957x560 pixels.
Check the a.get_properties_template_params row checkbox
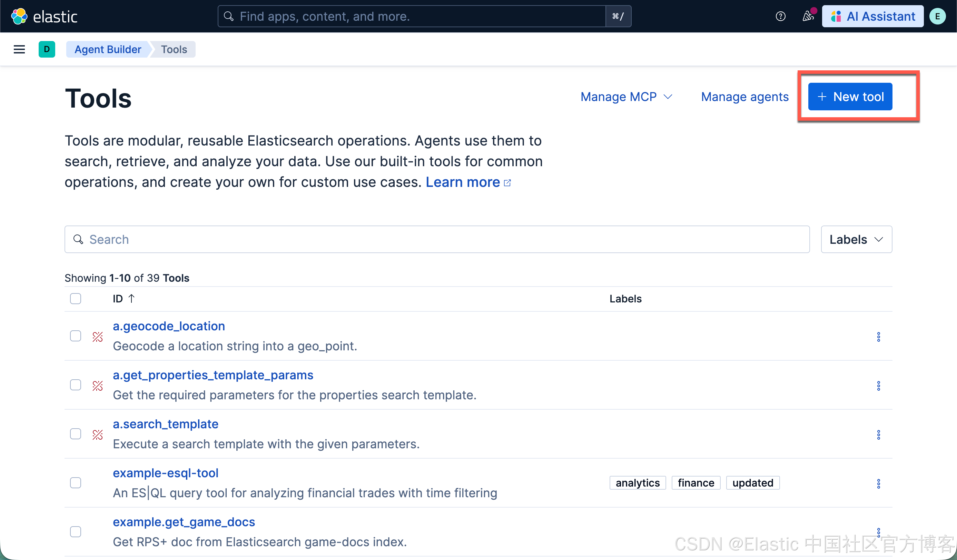[76, 385]
